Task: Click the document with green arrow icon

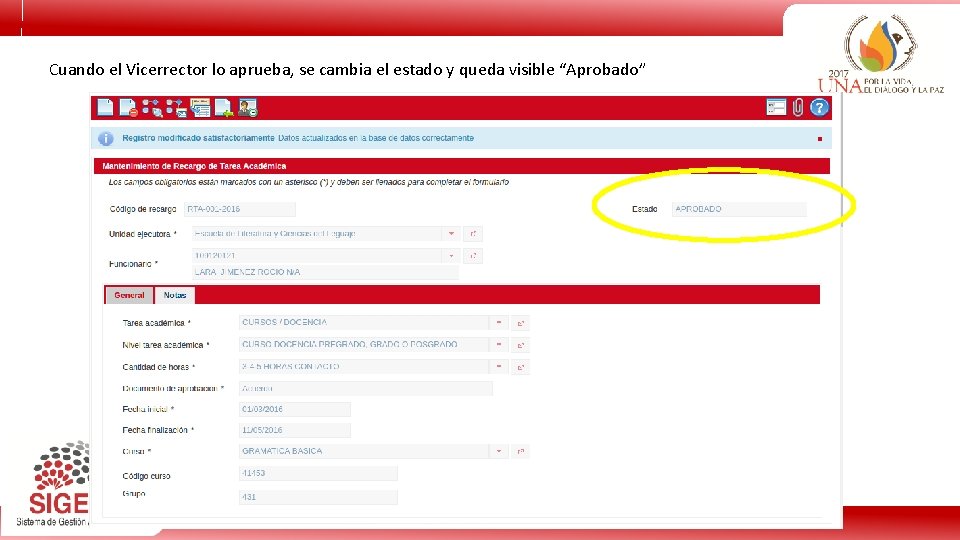Action: (x=224, y=108)
